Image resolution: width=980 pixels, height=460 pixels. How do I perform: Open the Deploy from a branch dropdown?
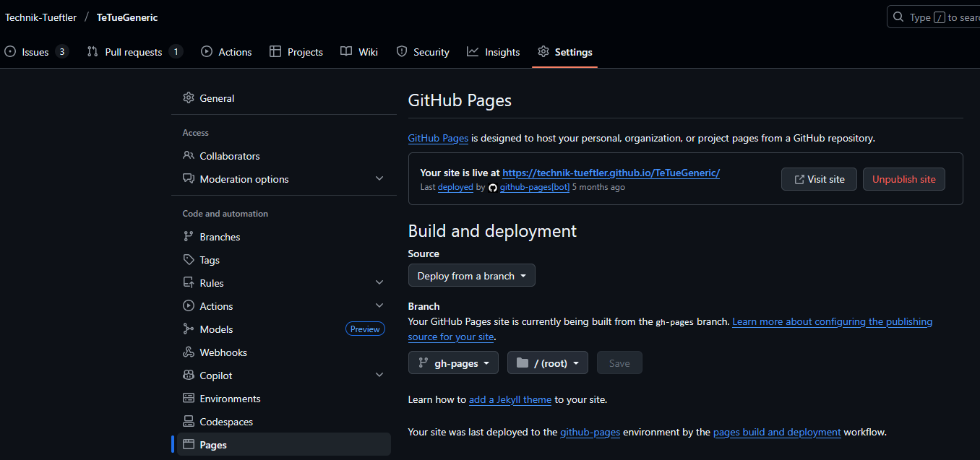472,276
